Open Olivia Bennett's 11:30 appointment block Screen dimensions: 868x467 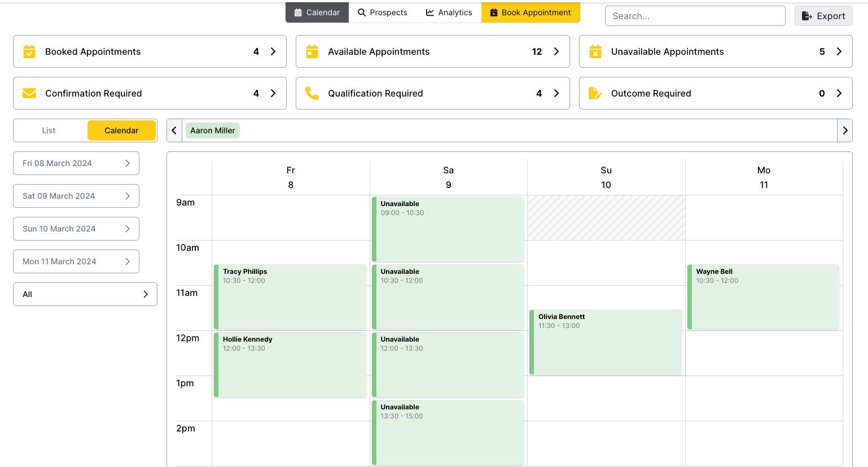coord(606,342)
